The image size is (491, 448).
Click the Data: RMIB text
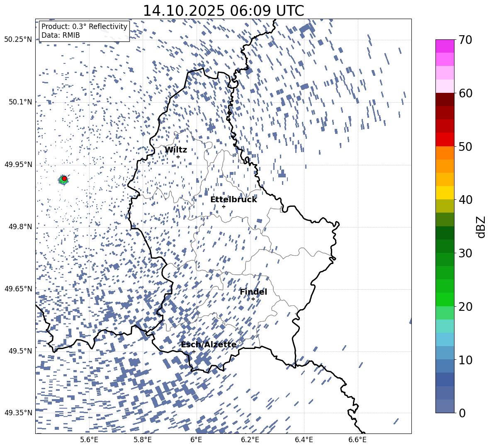pyautogui.click(x=61, y=35)
